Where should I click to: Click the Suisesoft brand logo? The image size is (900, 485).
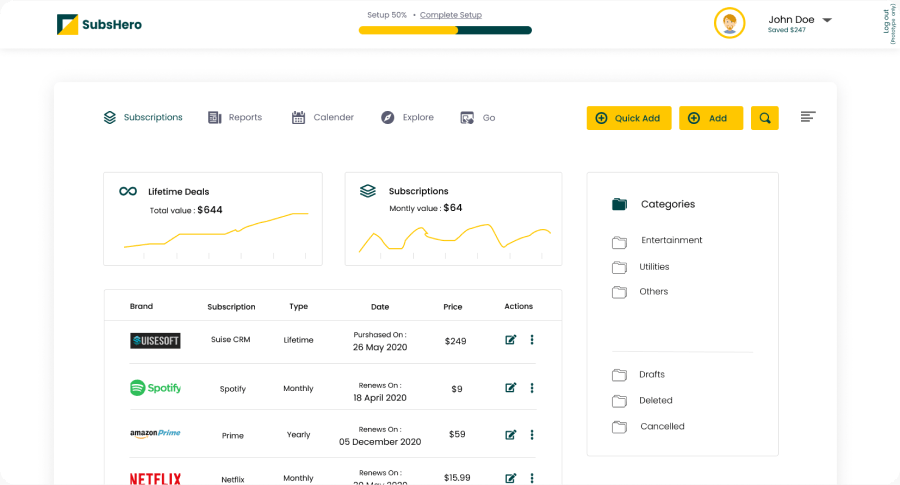[x=155, y=341]
